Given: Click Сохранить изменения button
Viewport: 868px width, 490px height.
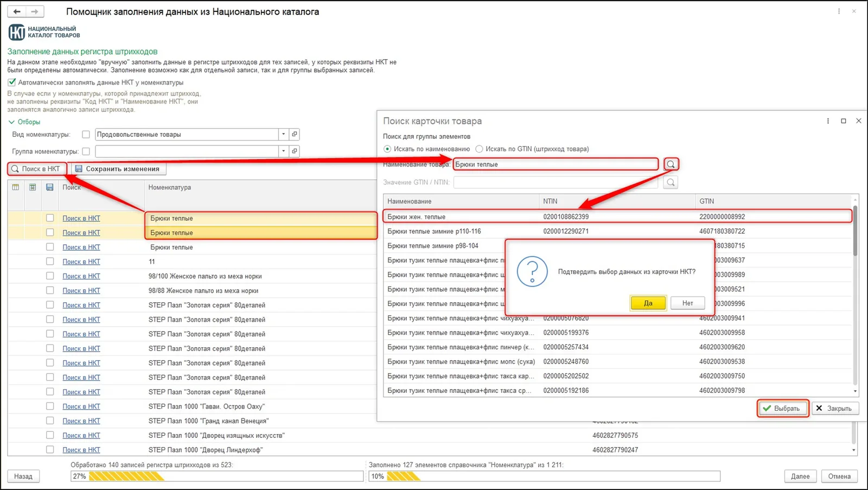Looking at the screenshot, I should click(x=118, y=169).
